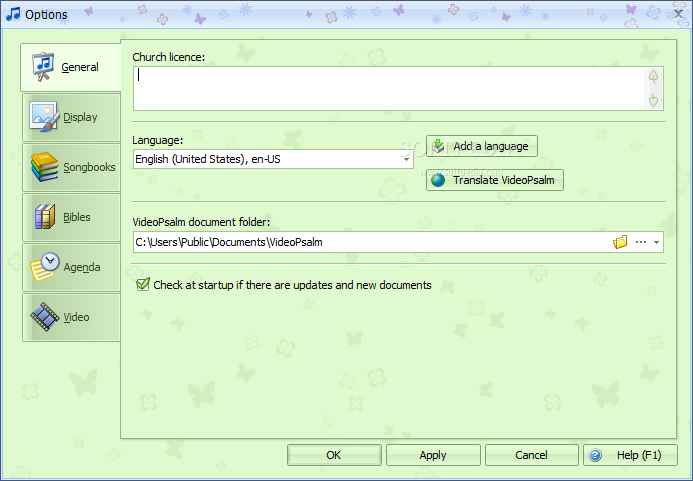Expand the document folder dropdown arrow
The height and width of the screenshot is (481, 693).
coord(656,242)
